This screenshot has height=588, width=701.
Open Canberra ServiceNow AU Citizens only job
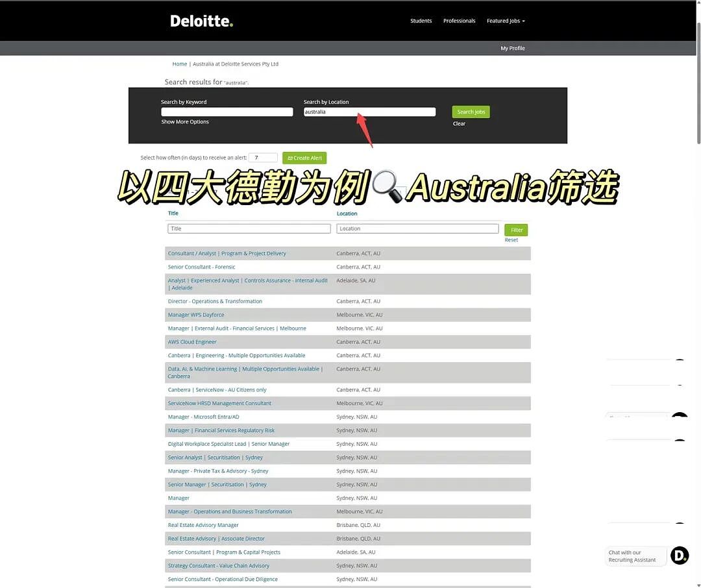[217, 390]
